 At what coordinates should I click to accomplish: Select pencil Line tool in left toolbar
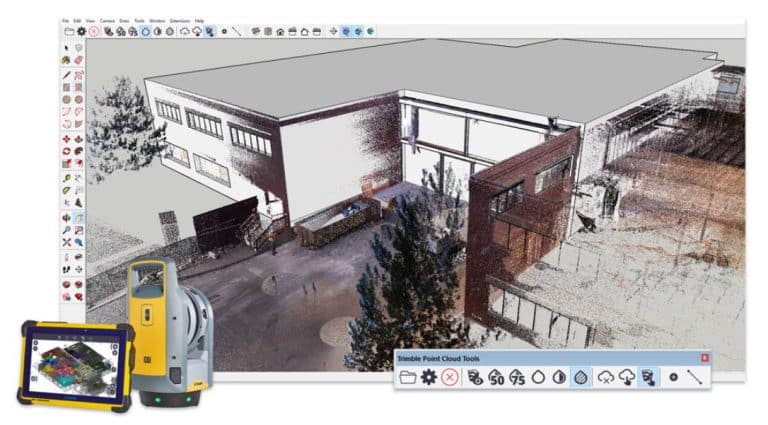coord(67,75)
